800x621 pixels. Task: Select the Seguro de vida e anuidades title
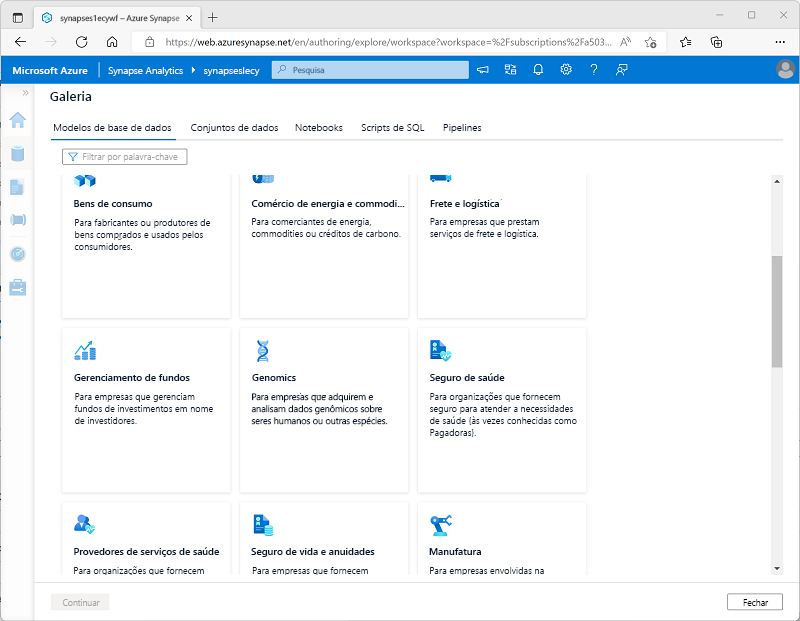313,552
